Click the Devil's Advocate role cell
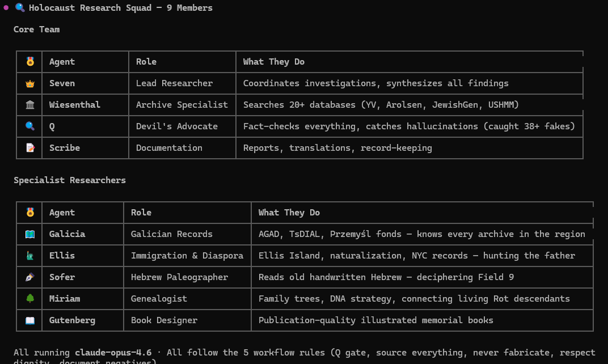 coord(176,126)
